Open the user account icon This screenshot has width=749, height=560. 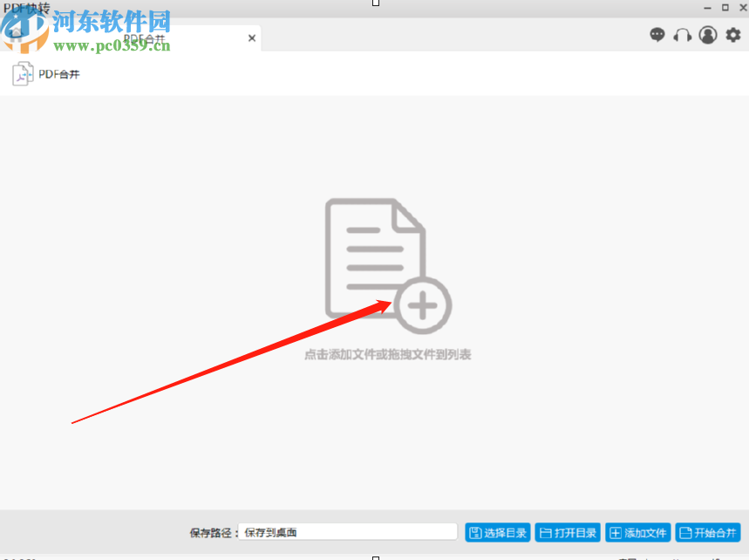(x=708, y=35)
